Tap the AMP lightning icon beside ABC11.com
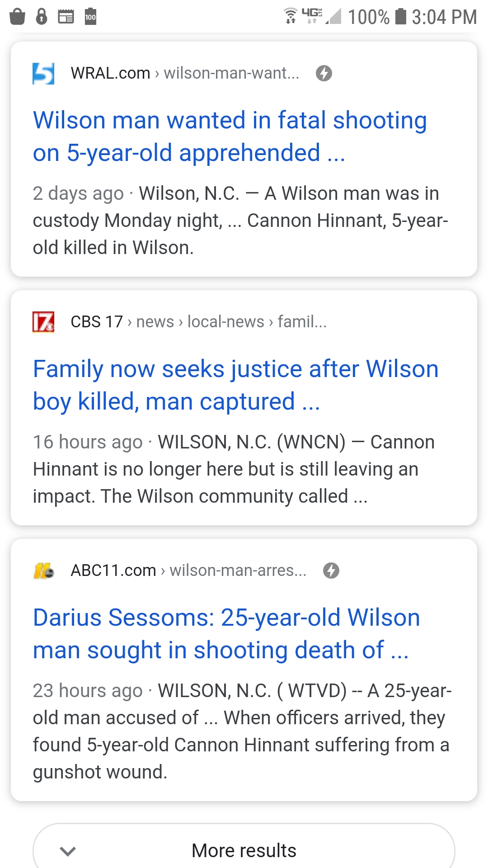This screenshot has height=868, width=488. (x=331, y=571)
